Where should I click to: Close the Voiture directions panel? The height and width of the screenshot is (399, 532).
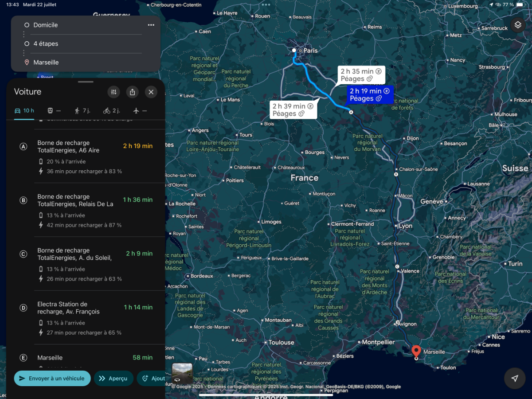[151, 92]
